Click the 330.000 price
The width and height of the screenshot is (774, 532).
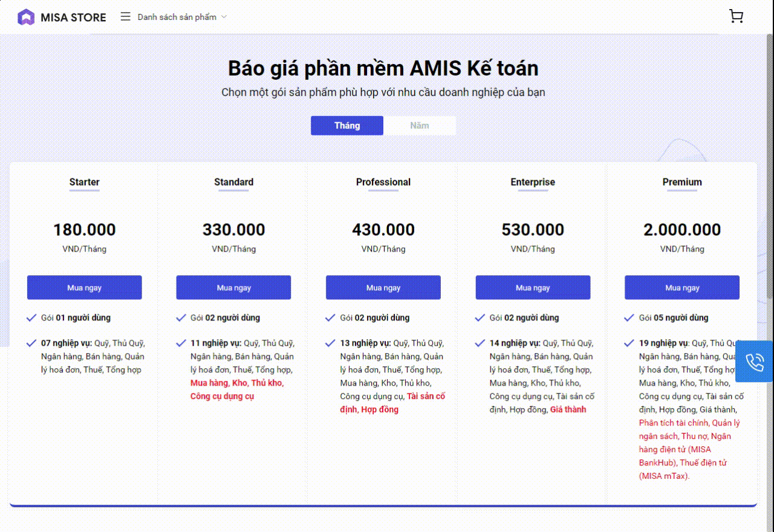tap(233, 230)
